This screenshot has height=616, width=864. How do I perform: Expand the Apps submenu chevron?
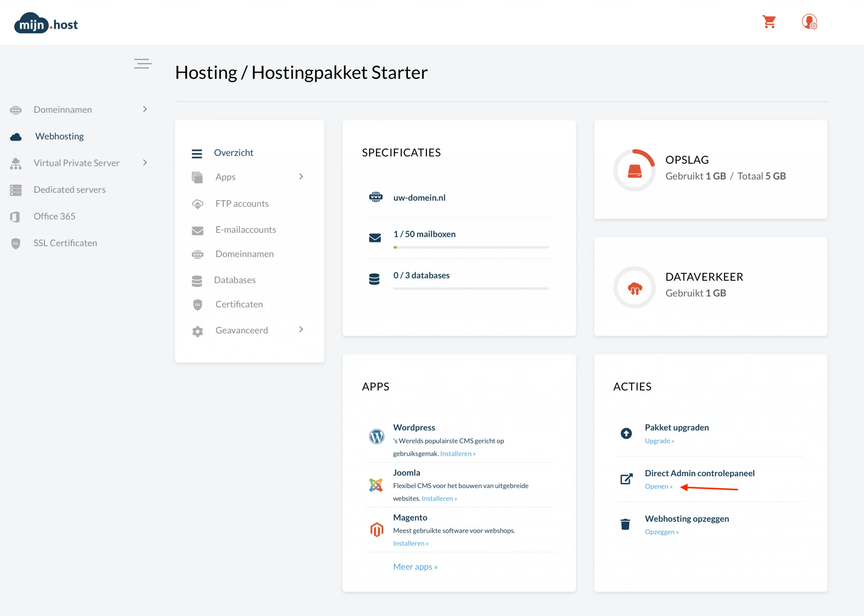[301, 177]
